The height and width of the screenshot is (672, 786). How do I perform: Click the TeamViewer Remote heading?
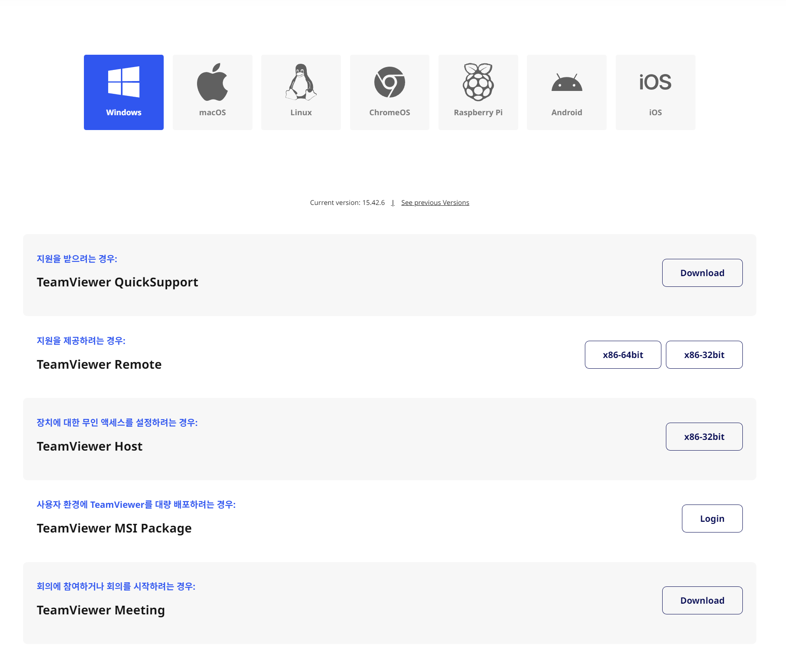(99, 365)
